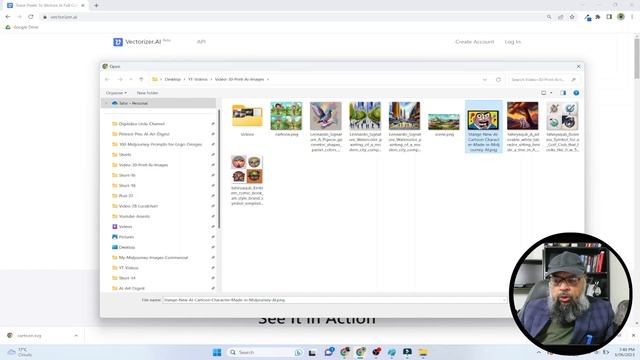
Task: Select Pictures in the sidebar
Action: click(x=126, y=237)
